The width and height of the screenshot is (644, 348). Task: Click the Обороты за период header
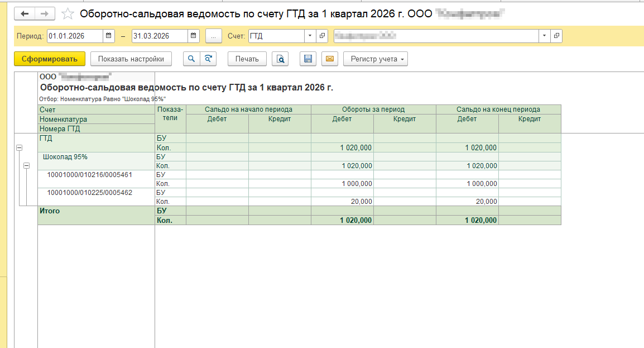373,109
